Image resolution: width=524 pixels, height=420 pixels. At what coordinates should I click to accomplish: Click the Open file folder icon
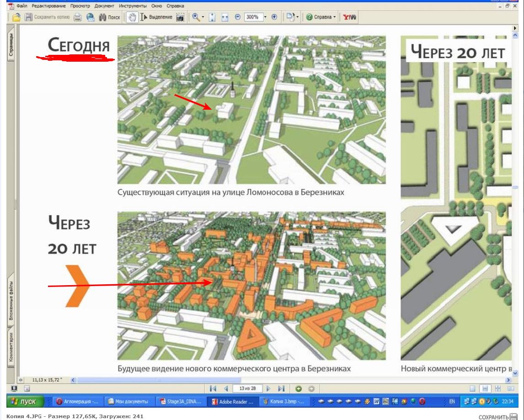click(x=16, y=17)
